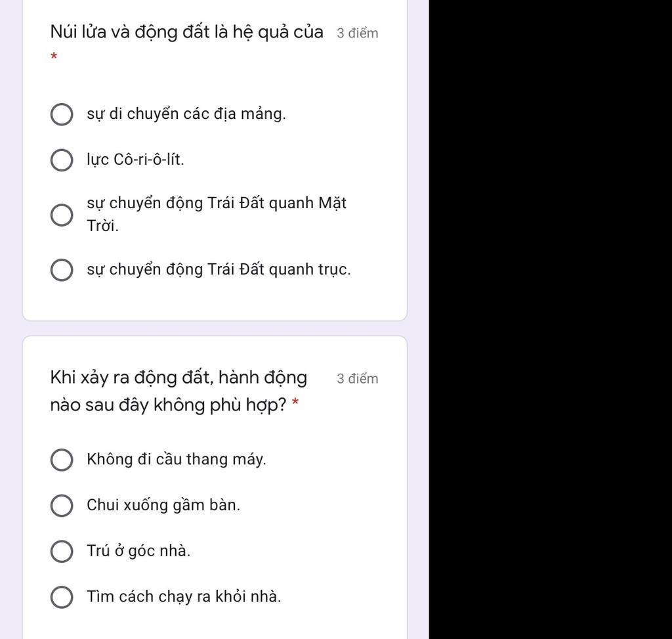The width and height of the screenshot is (672, 639).
Task: Click the answer label 'Chui xuống gầm bàn.'
Action: click(x=163, y=505)
